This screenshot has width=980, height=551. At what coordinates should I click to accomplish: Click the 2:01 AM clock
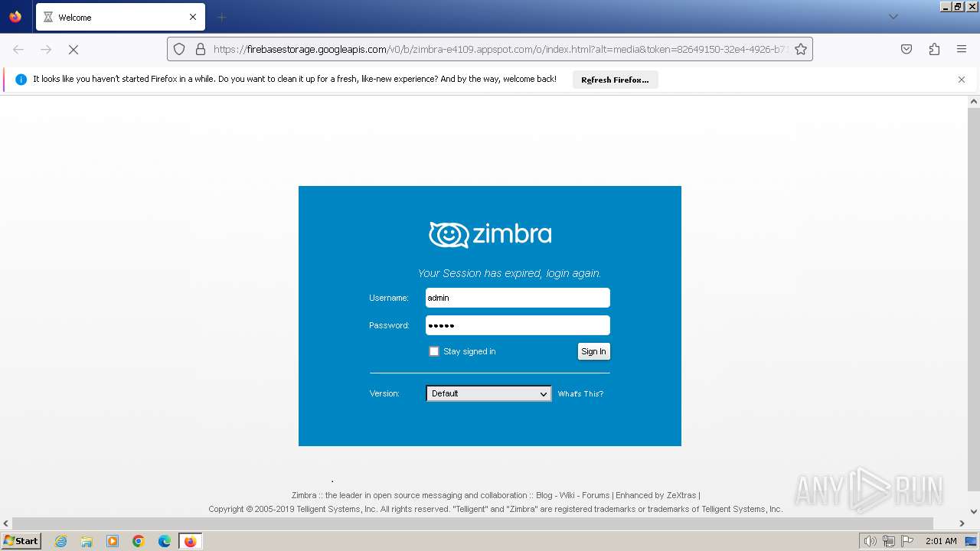tap(941, 541)
